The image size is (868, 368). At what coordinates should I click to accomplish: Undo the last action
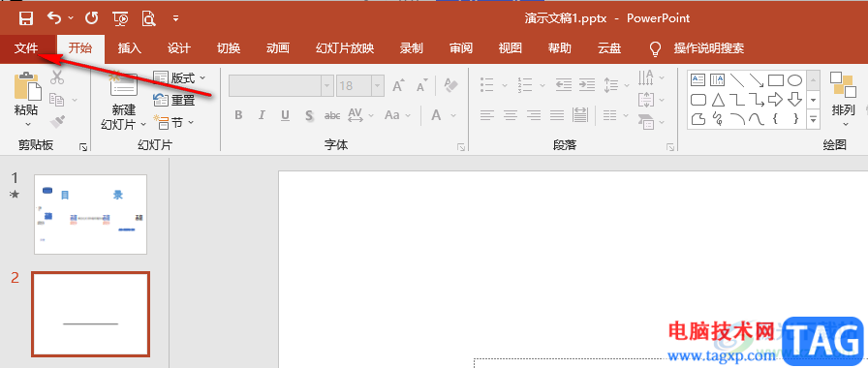[54, 18]
